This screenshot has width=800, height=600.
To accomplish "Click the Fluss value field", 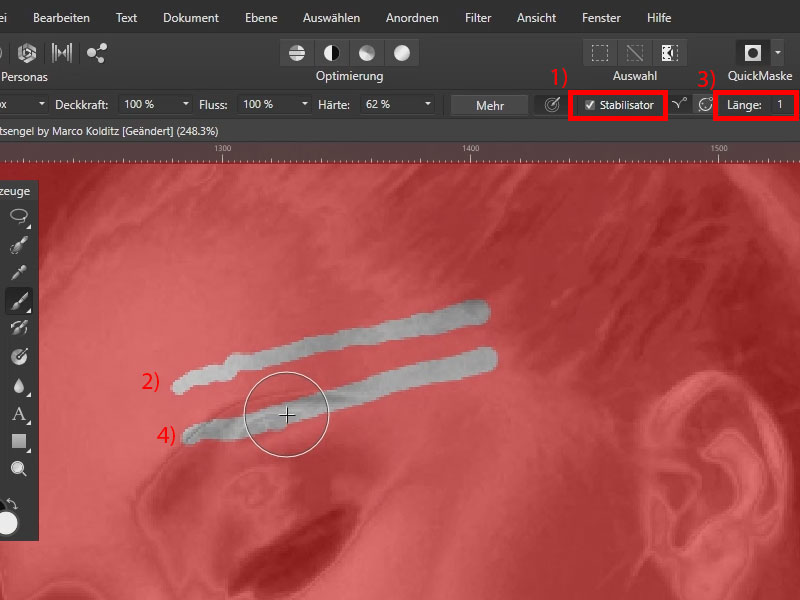I will point(268,105).
